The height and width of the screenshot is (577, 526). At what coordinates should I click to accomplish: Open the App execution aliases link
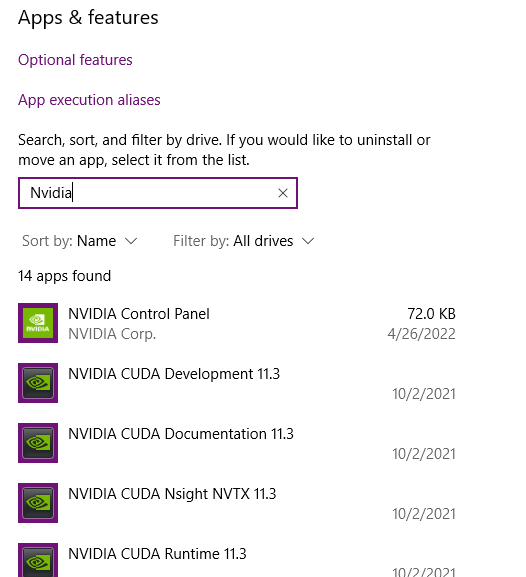coord(89,100)
